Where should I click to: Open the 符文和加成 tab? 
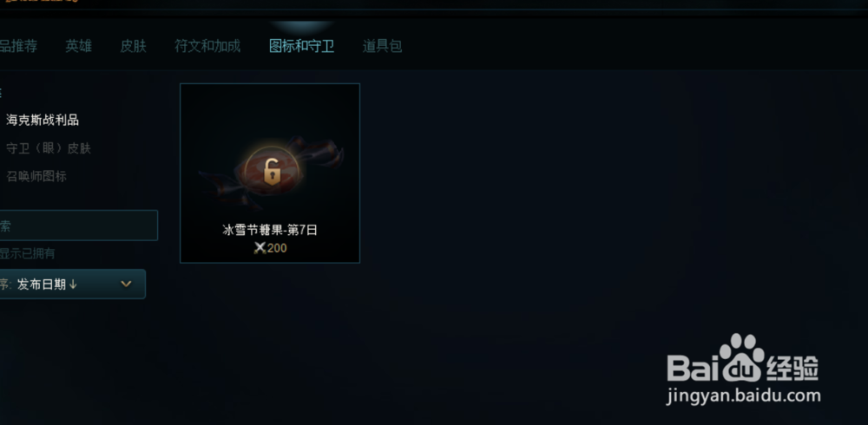pos(207,46)
